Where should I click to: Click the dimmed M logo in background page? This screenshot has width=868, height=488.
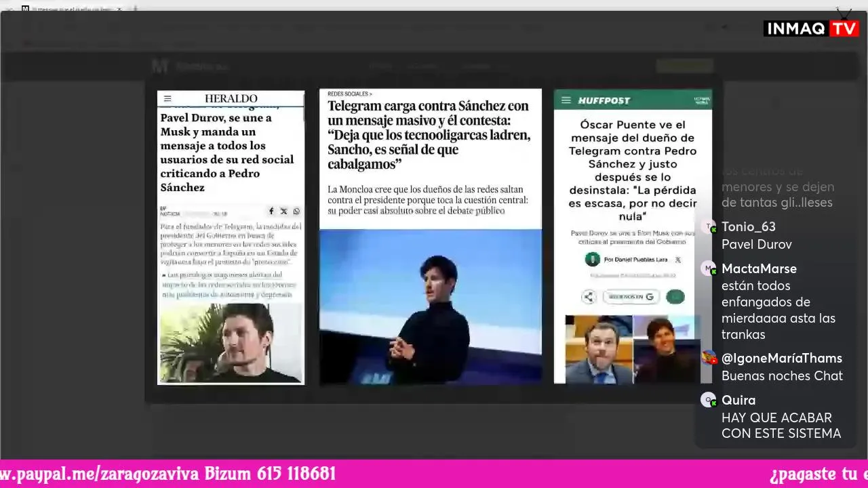click(159, 66)
